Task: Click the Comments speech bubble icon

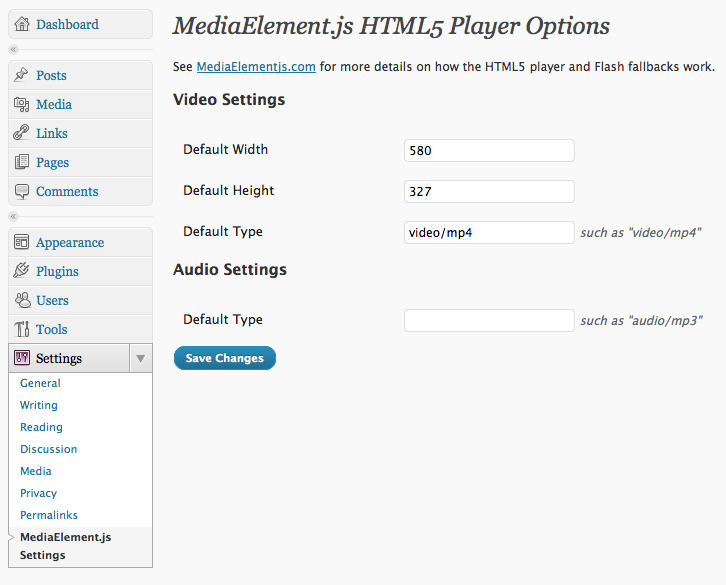Action: 22,191
